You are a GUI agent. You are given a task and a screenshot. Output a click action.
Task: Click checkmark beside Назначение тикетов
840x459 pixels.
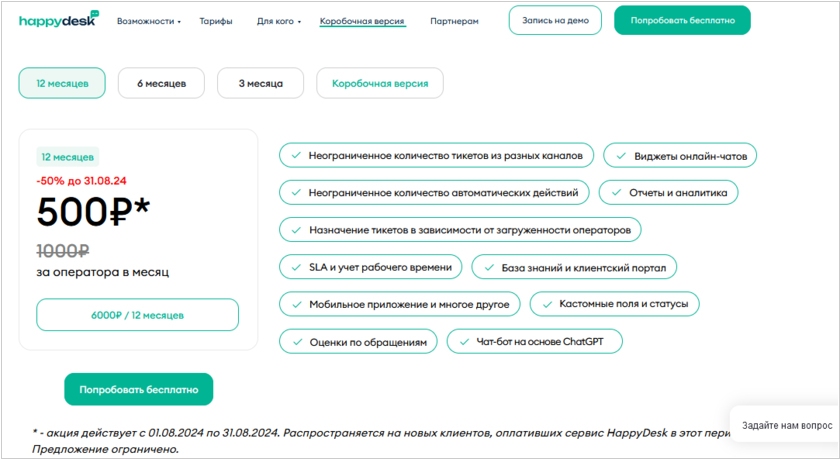(296, 230)
